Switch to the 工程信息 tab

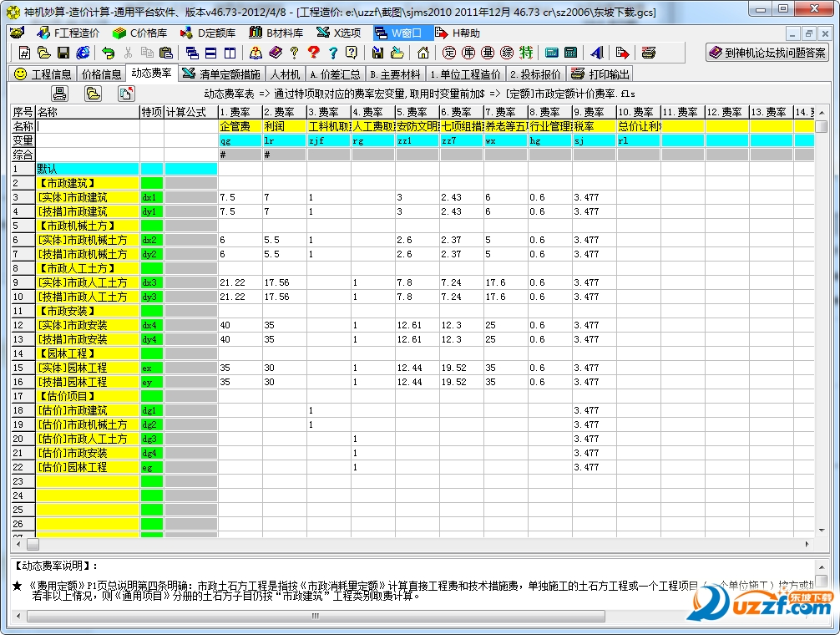coord(43,74)
